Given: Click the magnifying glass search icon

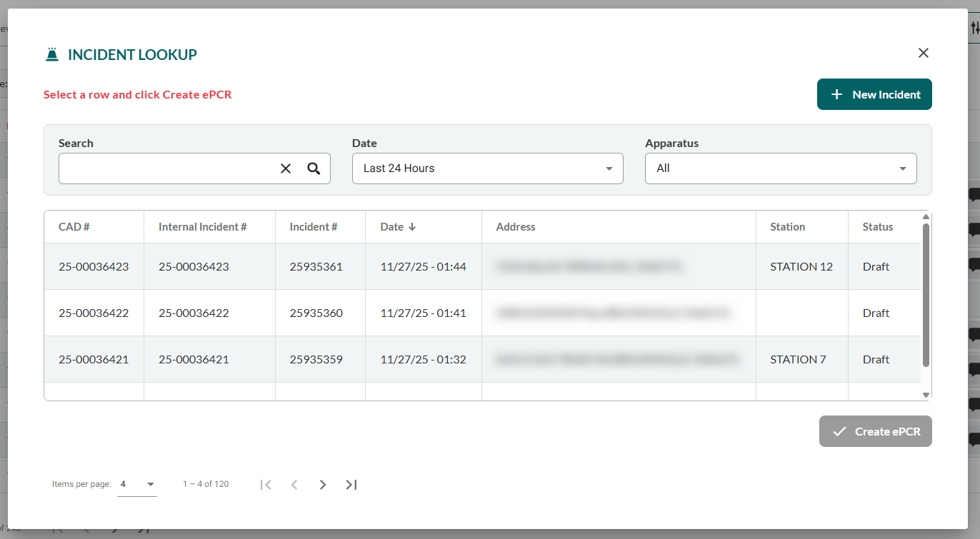Looking at the screenshot, I should tap(314, 168).
